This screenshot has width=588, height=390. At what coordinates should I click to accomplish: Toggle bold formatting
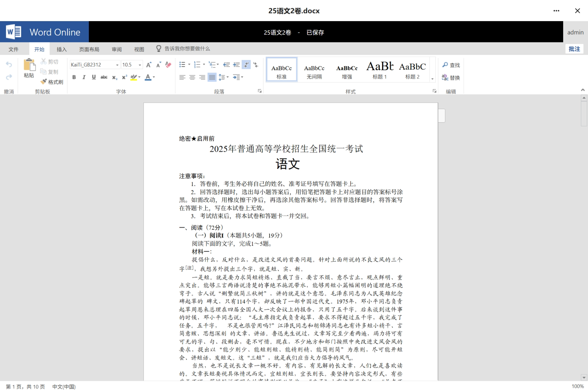click(74, 77)
